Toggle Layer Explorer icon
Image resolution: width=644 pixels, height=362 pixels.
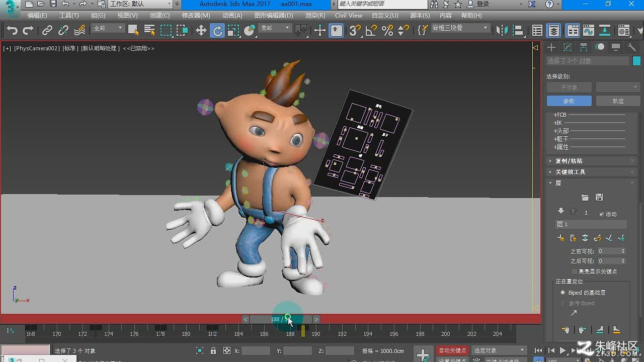(554, 31)
